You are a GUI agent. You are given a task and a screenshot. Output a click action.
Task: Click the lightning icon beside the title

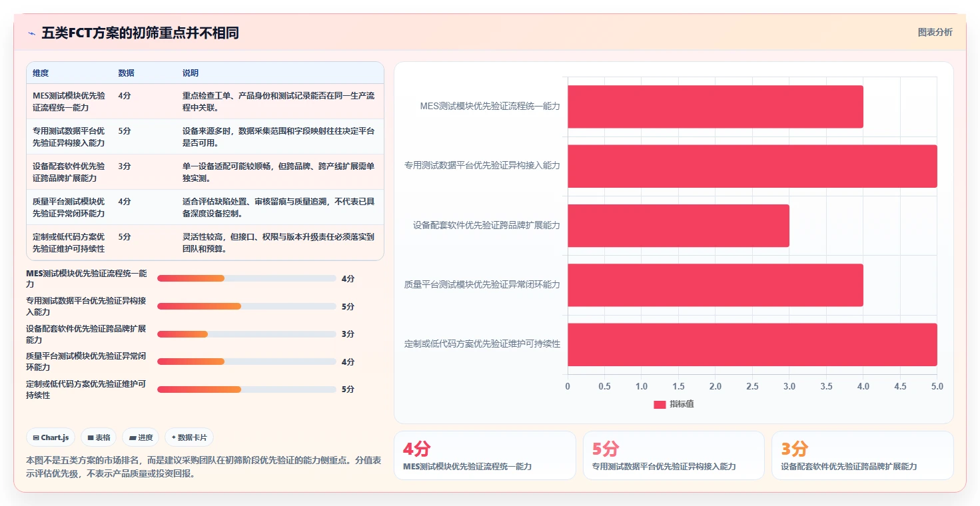[31, 33]
